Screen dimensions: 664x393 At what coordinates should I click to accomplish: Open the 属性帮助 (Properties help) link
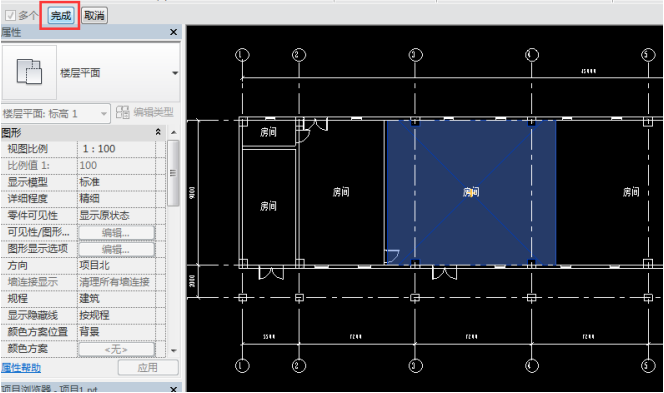(21, 368)
